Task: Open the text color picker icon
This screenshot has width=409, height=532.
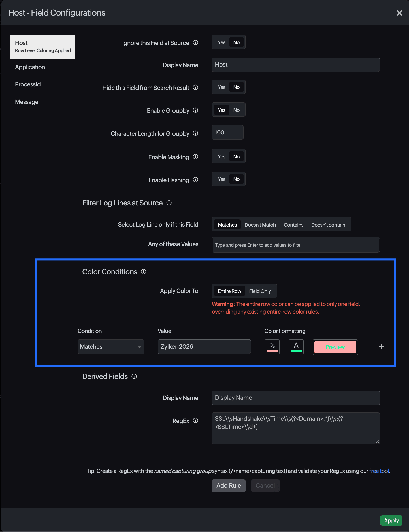Action: coord(296,346)
